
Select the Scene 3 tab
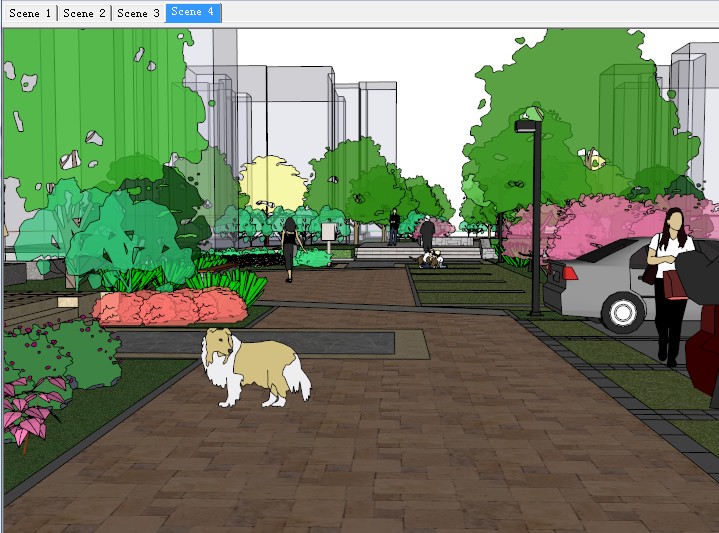pos(138,13)
